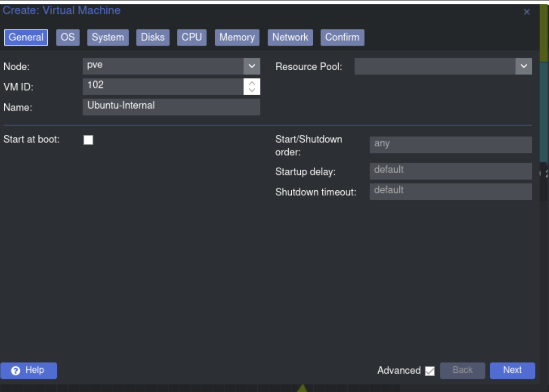Click into the Name text field
This screenshot has width=549, height=392.
(x=171, y=107)
